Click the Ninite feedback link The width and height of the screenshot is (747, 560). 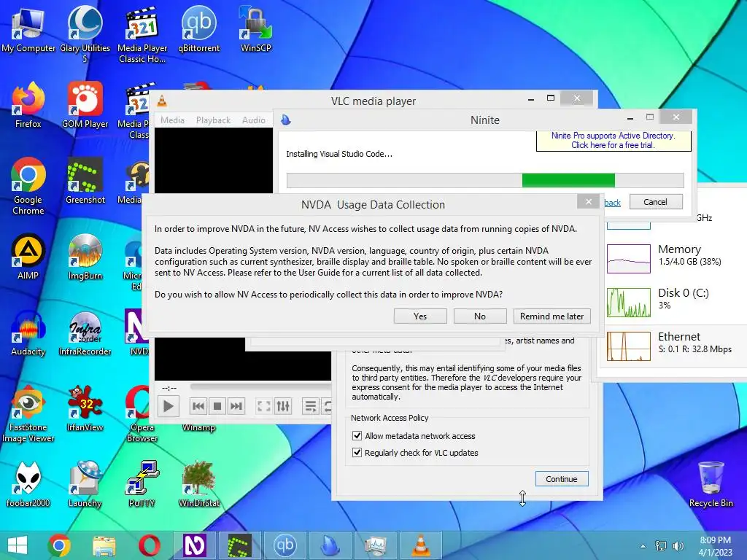[x=612, y=203]
